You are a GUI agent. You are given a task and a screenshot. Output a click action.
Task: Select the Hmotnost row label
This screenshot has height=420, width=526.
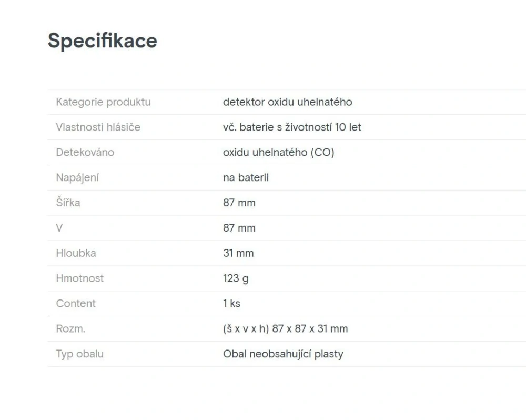pos(79,278)
